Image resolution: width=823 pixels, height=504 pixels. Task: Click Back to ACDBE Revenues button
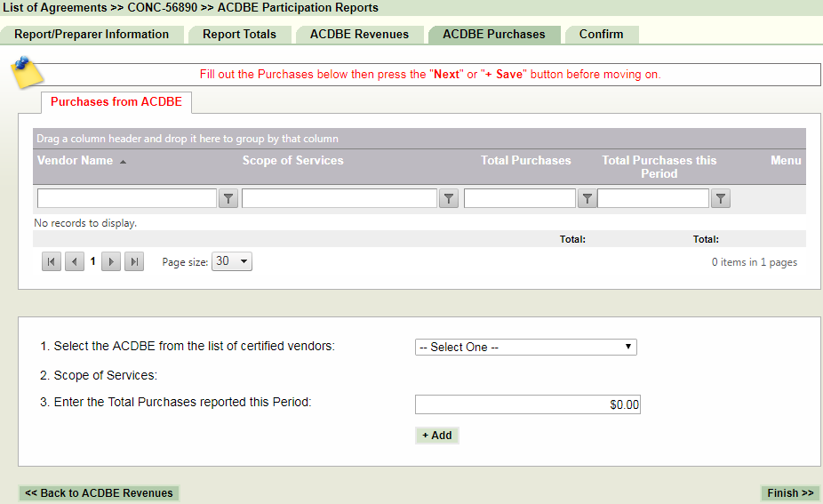[99, 493]
